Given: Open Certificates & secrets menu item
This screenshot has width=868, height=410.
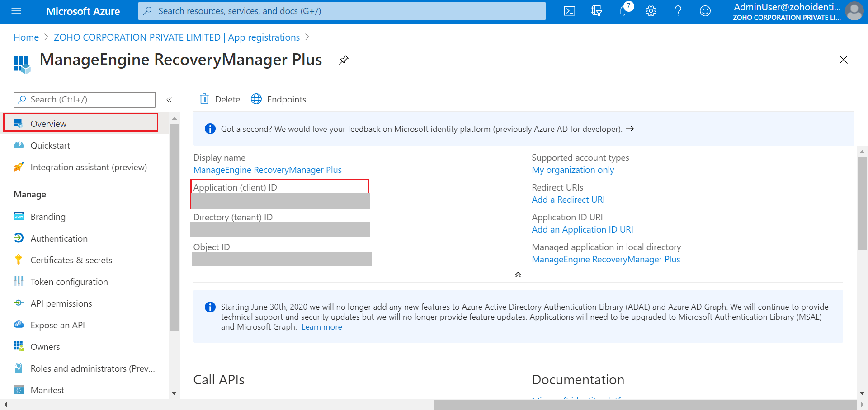Looking at the screenshot, I should [71, 260].
